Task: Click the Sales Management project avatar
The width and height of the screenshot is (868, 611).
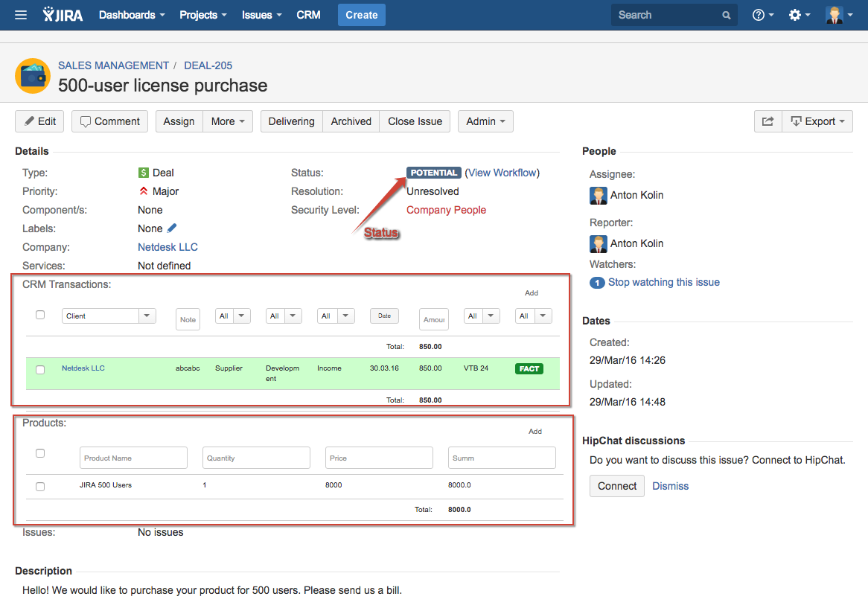Action: 33,76
